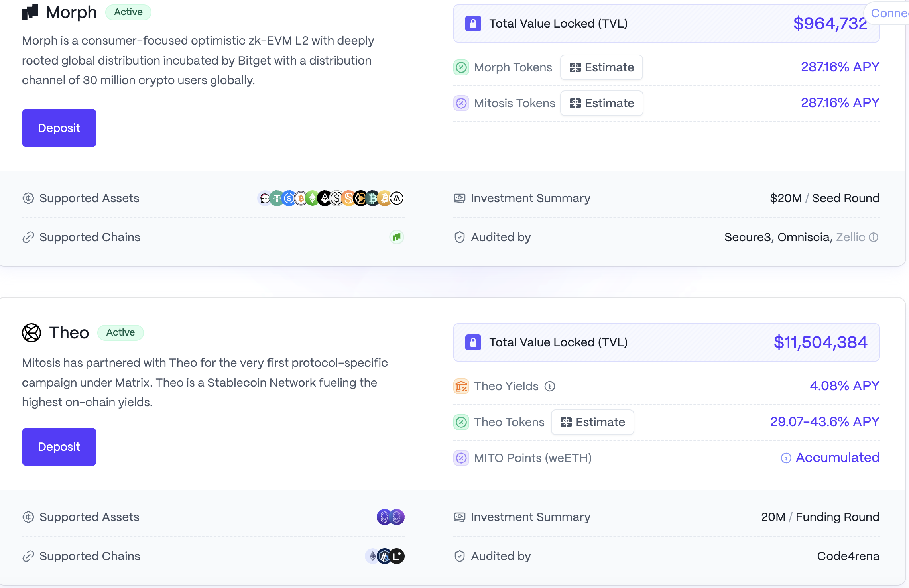Select the first weETH asset icon in Theo
The image size is (909, 588).
tap(384, 517)
